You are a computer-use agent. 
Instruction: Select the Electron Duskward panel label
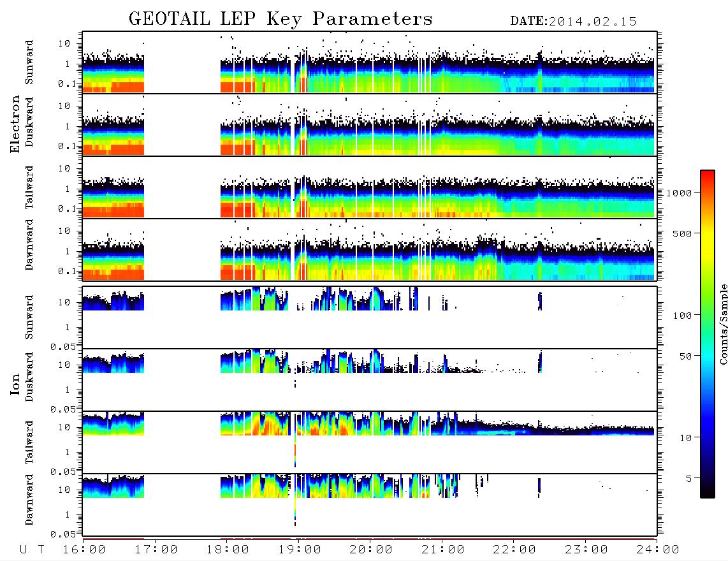[x=29, y=122]
